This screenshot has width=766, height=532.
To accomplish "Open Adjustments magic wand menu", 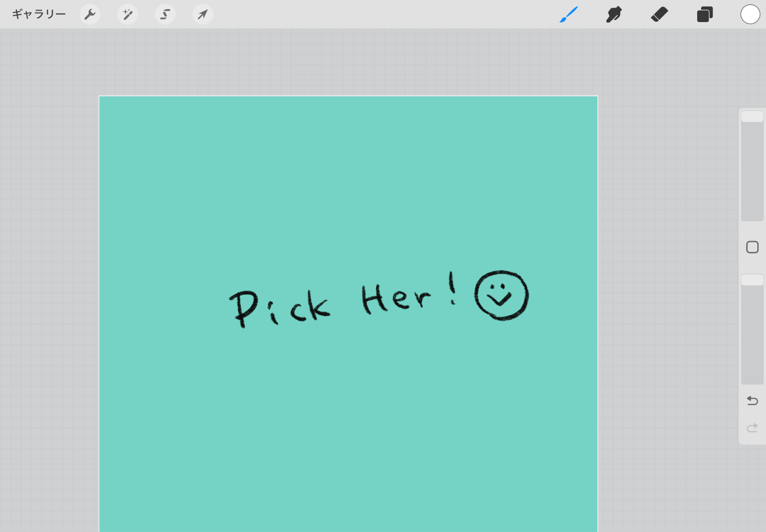I will (128, 14).
